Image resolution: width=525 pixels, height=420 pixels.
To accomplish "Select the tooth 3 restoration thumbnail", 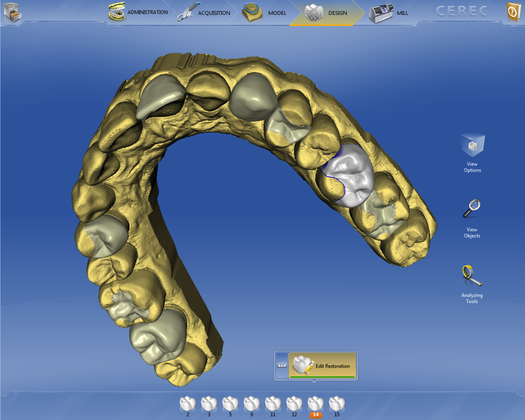I will coord(208,403).
